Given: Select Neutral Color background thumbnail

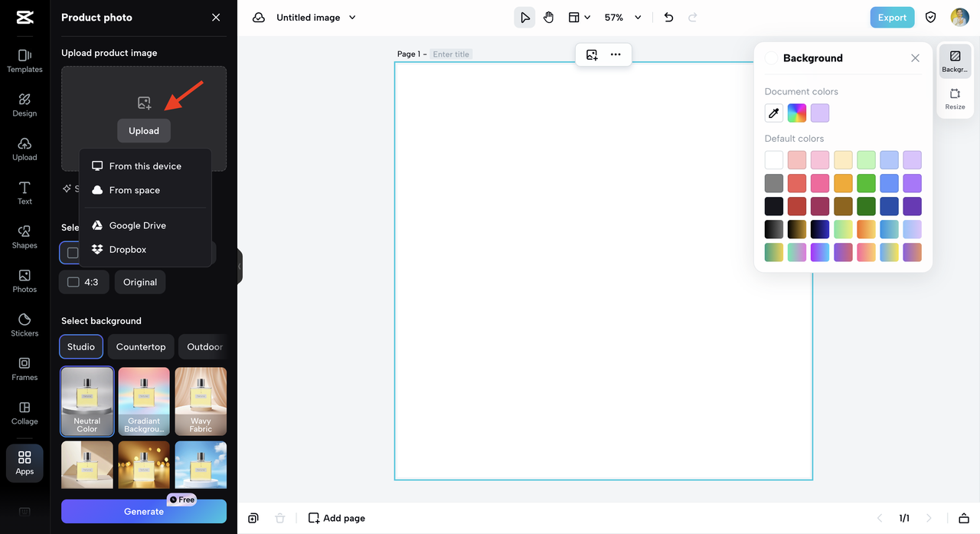Looking at the screenshot, I should [87, 401].
